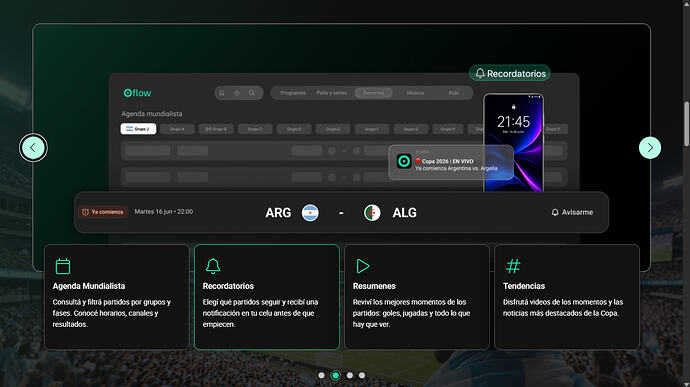Click the Argentina flag icon
690x387 pixels.
(x=310, y=213)
